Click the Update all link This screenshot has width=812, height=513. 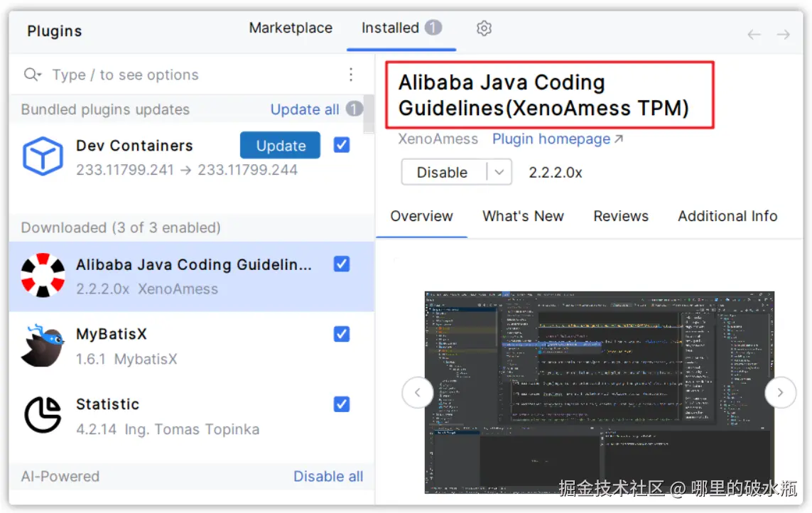tap(305, 110)
